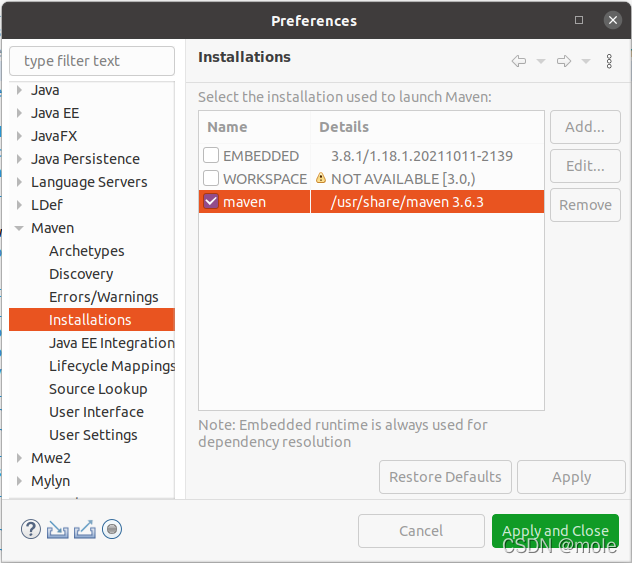
Task: Click the Restore Defaults button
Action: tap(445, 477)
